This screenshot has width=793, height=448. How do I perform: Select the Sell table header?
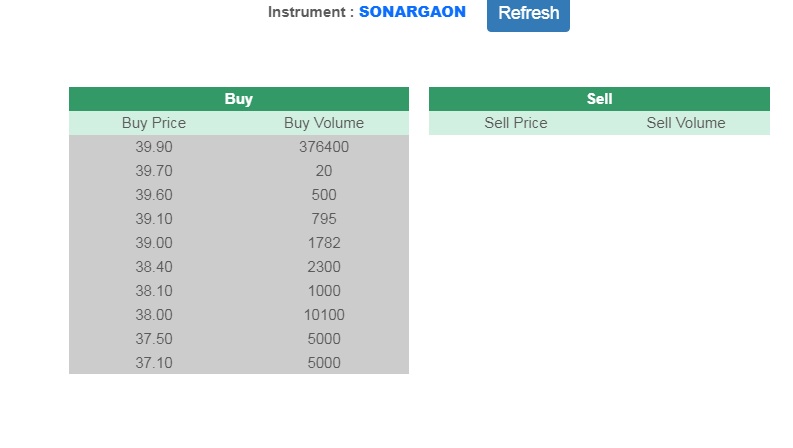click(599, 99)
